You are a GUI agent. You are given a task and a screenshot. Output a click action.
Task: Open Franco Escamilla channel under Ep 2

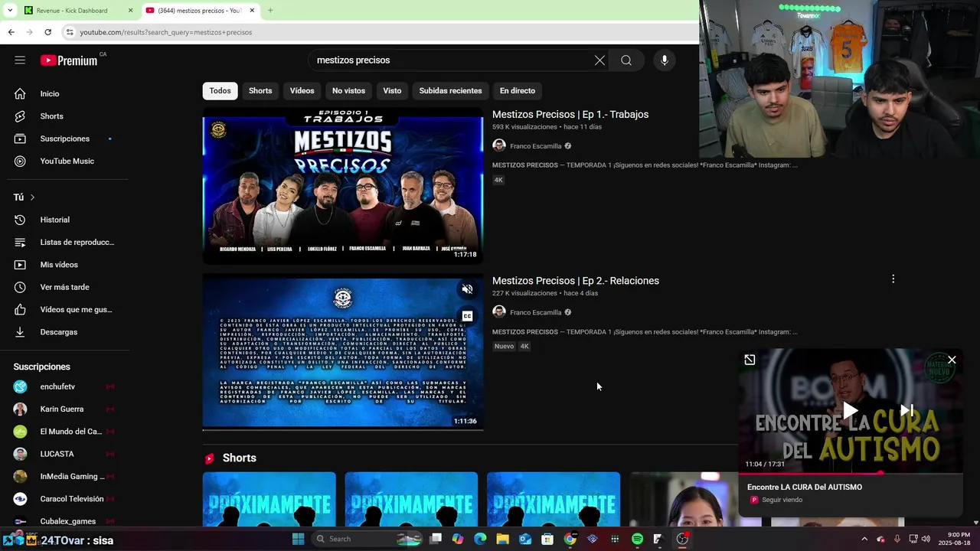[536, 312]
